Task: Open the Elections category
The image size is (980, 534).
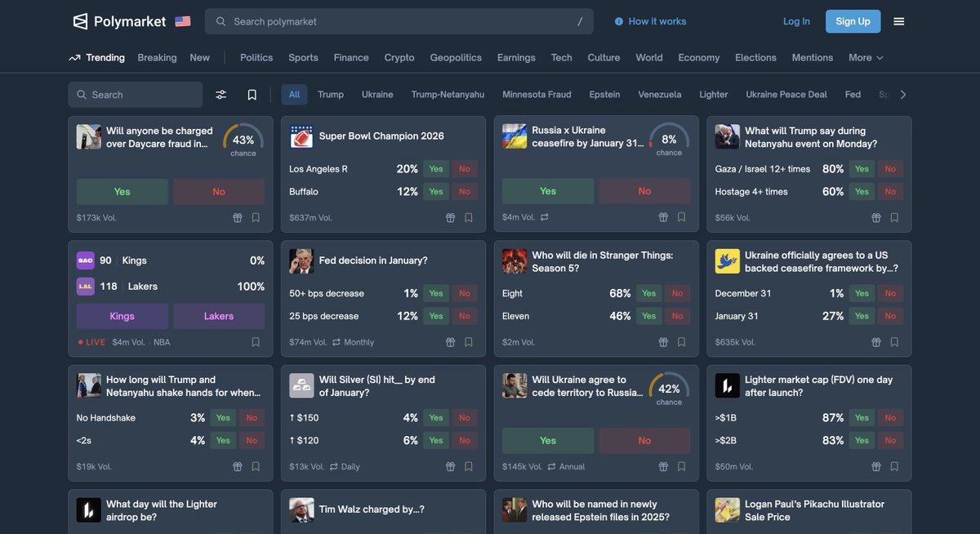Action: 755,58
